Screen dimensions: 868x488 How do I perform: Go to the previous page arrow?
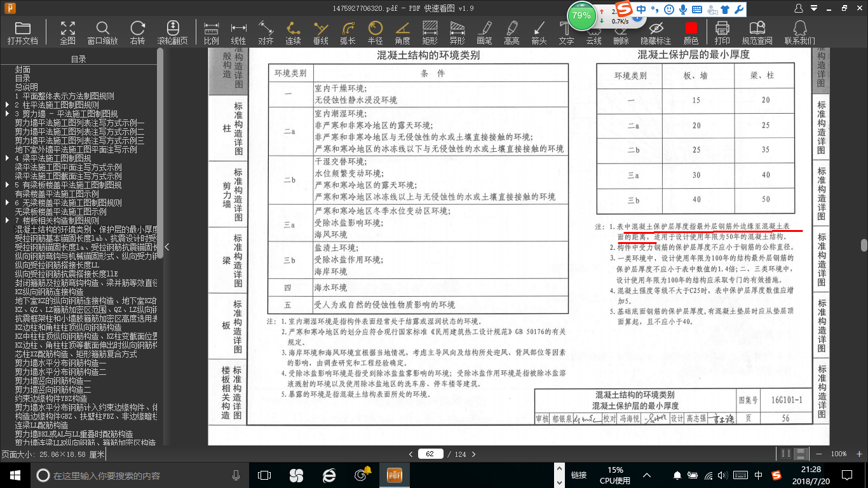[x=411, y=454]
